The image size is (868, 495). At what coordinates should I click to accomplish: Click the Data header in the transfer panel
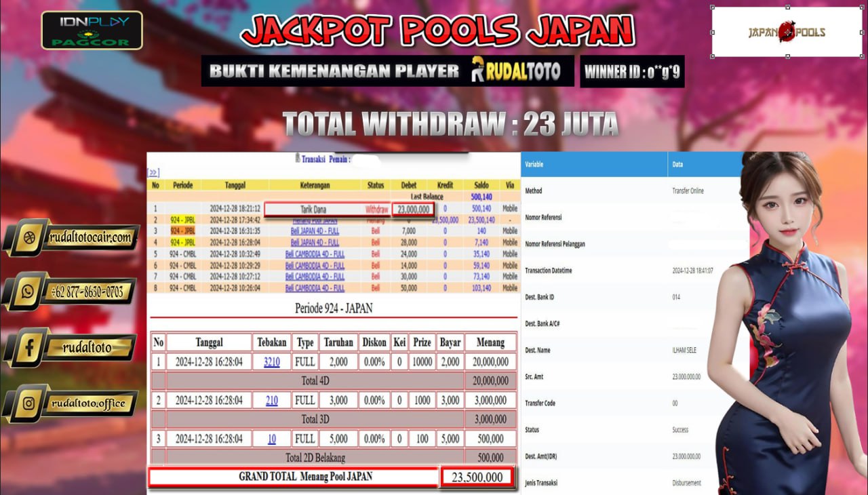677,165
